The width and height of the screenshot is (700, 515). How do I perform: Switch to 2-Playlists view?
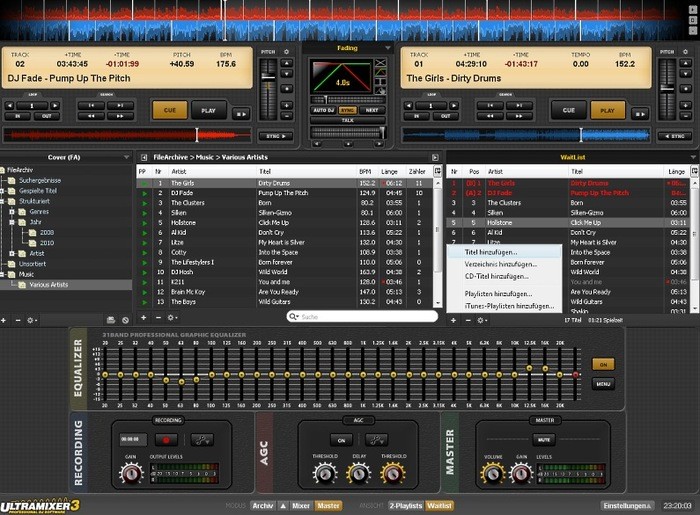pos(405,506)
